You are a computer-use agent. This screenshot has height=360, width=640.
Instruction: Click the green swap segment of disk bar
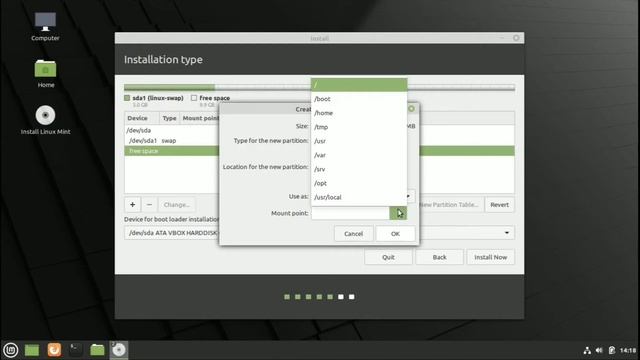coord(169,87)
